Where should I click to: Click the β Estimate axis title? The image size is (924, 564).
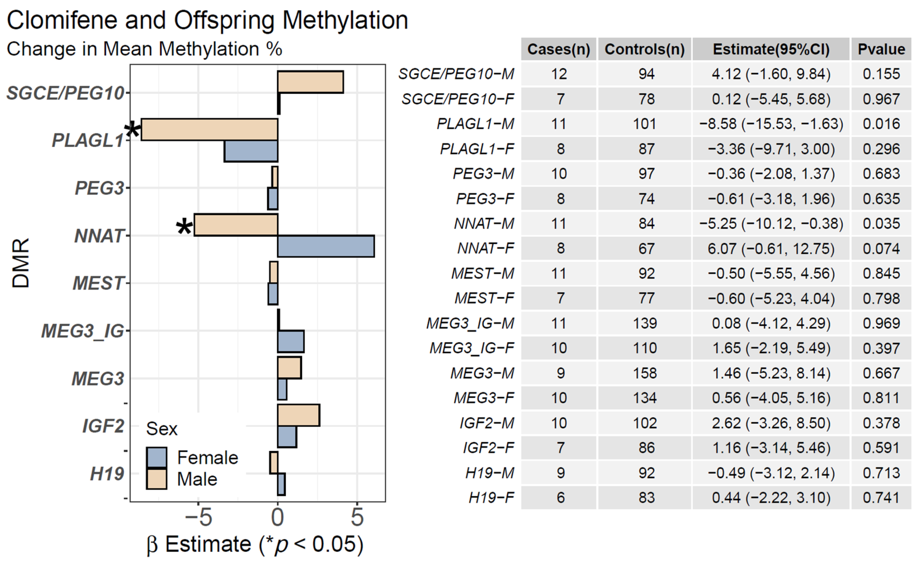coord(255,544)
